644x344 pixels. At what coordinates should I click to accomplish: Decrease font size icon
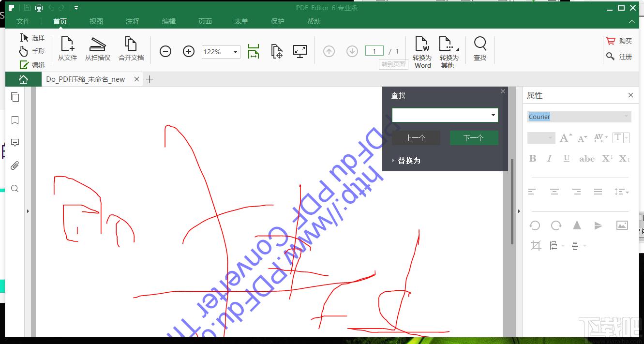point(583,138)
